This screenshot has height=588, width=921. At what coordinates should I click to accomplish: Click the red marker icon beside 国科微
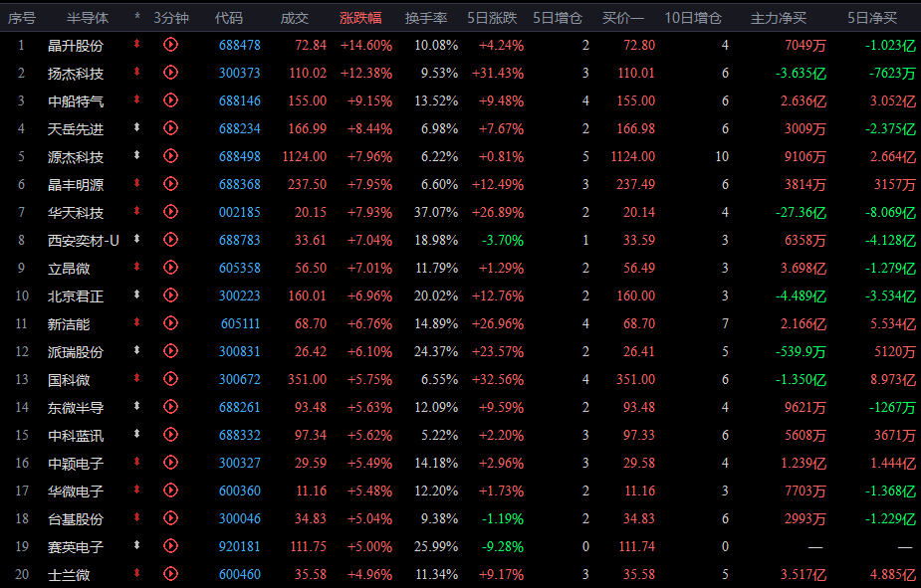point(136,378)
